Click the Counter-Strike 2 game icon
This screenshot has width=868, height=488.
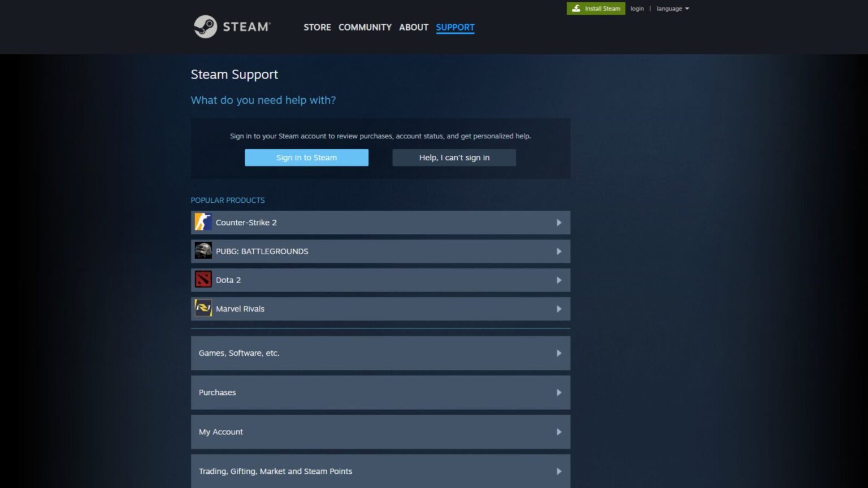203,222
